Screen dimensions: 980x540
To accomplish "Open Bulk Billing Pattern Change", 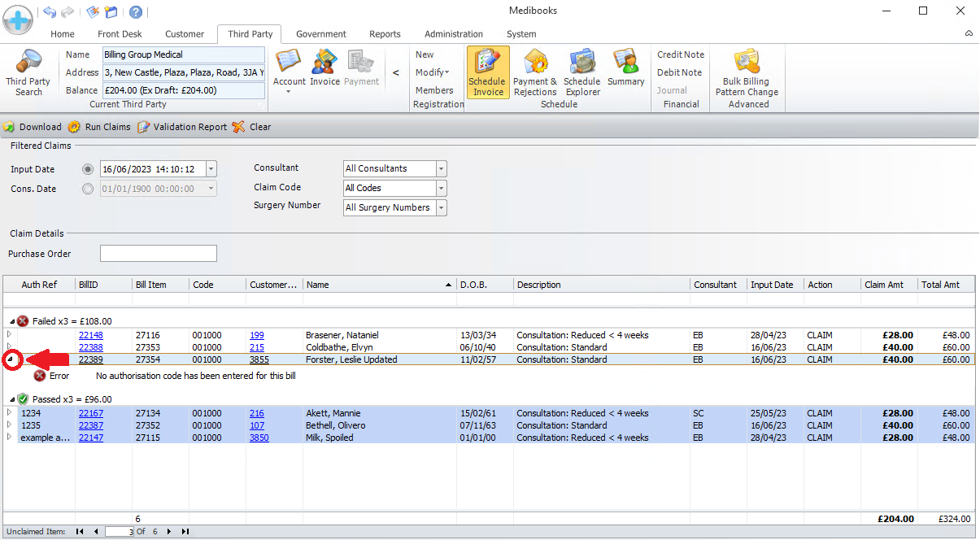I will [747, 72].
